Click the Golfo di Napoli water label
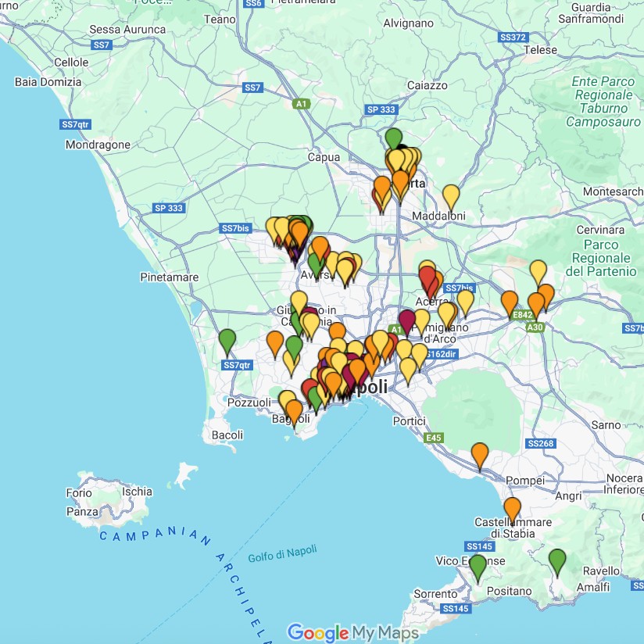Viewport: 644px width, 644px height. 283,553
